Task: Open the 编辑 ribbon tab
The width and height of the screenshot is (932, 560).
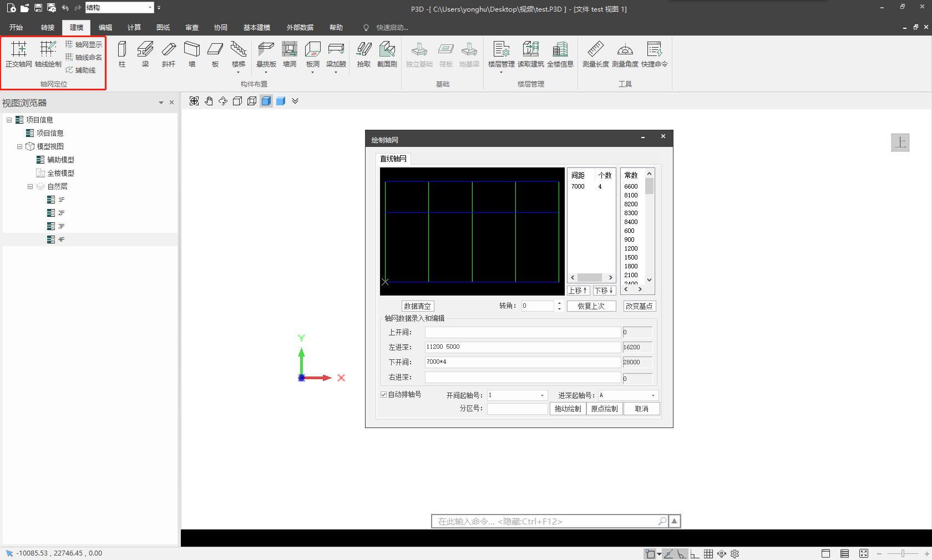Action: point(105,28)
